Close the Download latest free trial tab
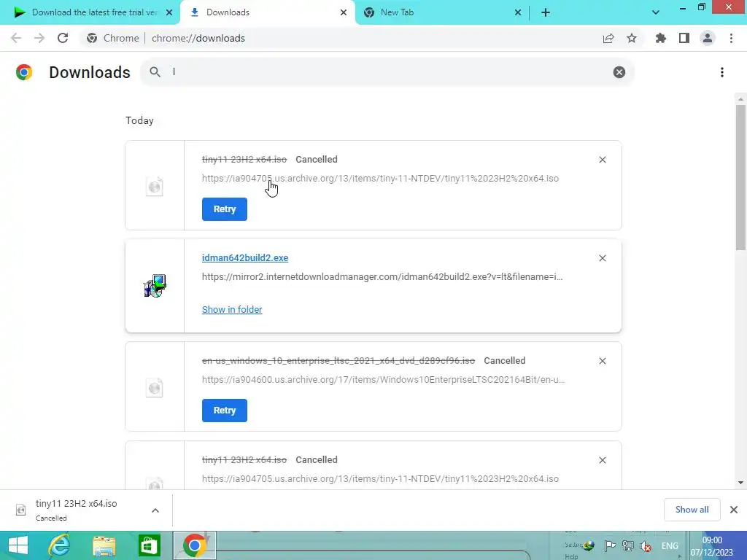Image resolution: width=747 pixels, height=560 pixels. click(169, 12)
